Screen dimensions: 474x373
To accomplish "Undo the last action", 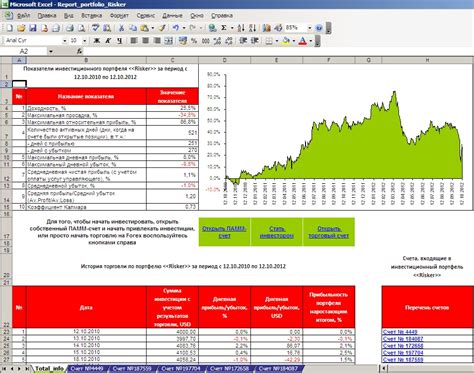I will click(176, 28).
